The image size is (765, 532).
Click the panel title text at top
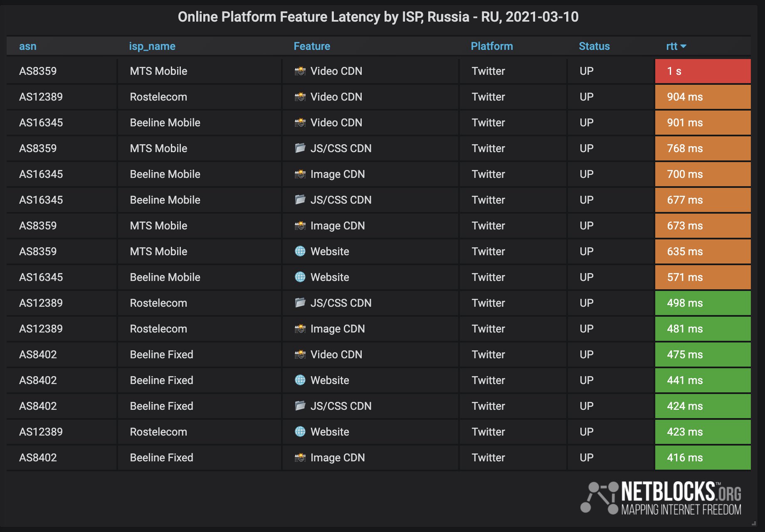(x=378, y=17)
